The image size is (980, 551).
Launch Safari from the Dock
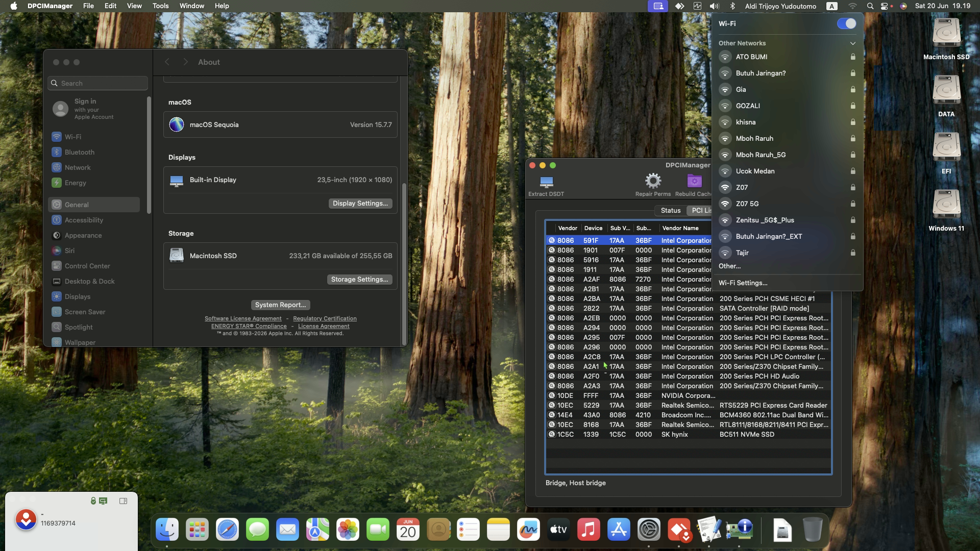[227, 530]
